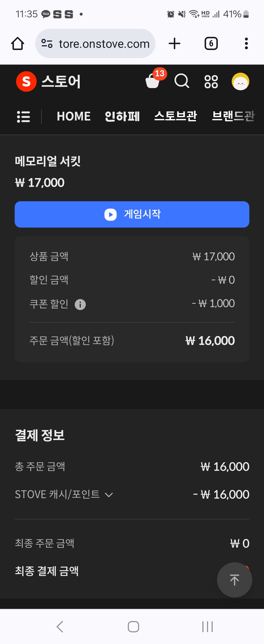Image resolution: width=264 pixels, height=644 pixels.
Task: Open the four-circle apps grid menu
Action: [211, 81]
